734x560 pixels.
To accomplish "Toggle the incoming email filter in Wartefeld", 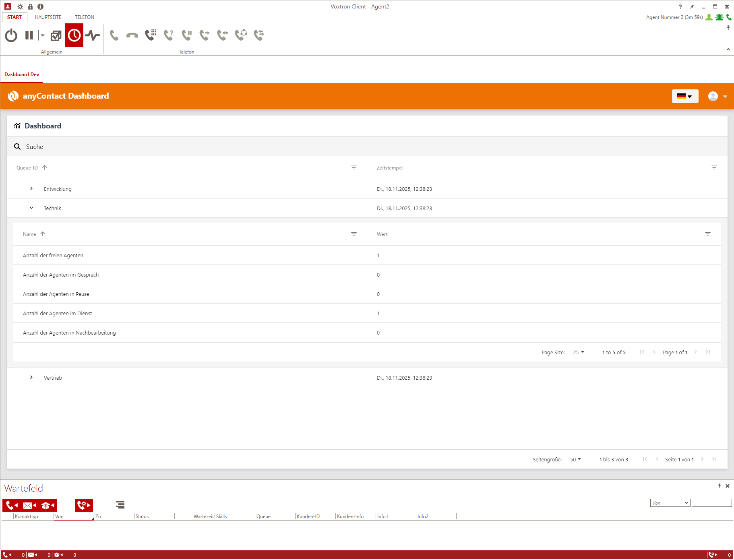I will coord(29,505).
